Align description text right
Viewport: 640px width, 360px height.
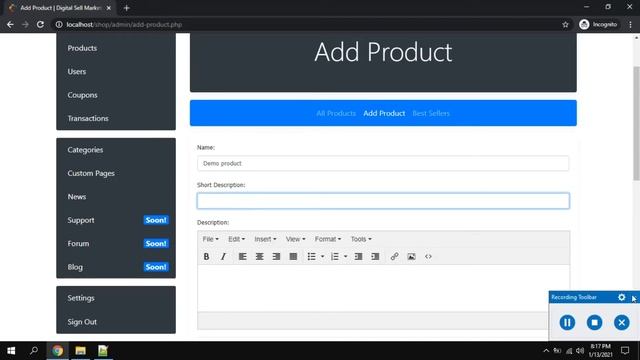[x=276, y=256]
